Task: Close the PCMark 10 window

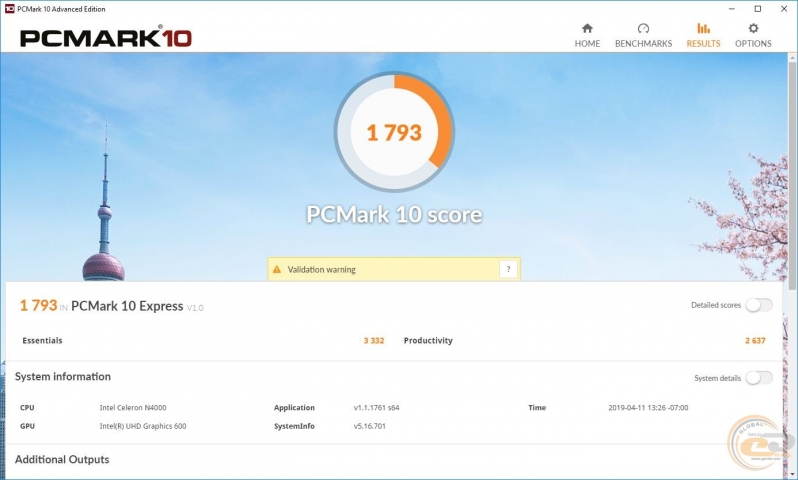Action: tap(784, 9)
